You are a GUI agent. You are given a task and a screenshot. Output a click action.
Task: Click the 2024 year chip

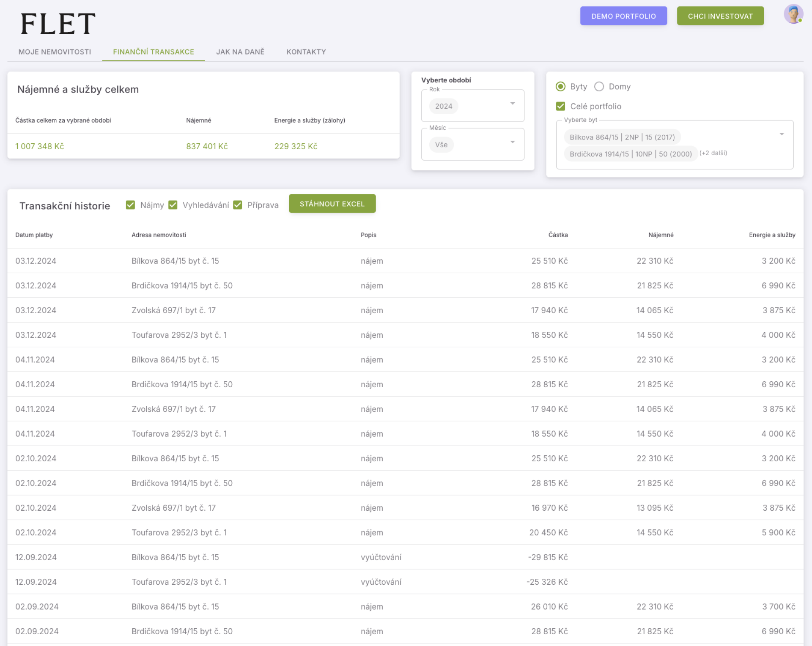click(443, 106)
